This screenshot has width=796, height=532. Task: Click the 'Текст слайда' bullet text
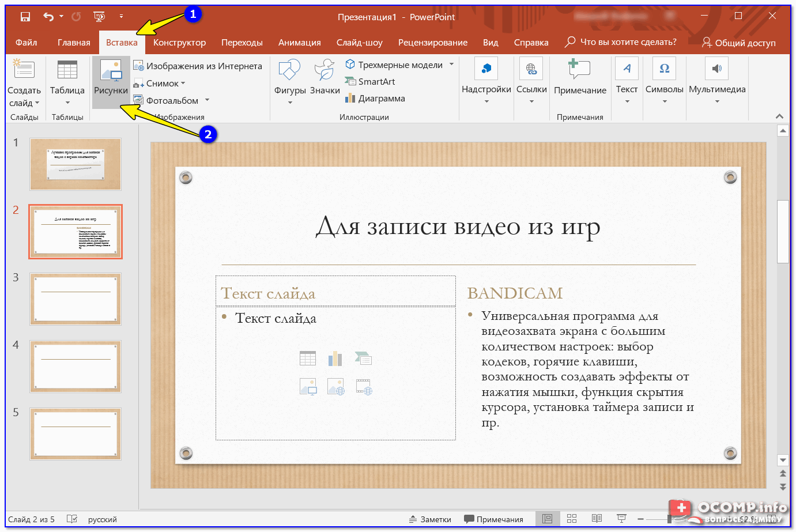coord(276,318)
